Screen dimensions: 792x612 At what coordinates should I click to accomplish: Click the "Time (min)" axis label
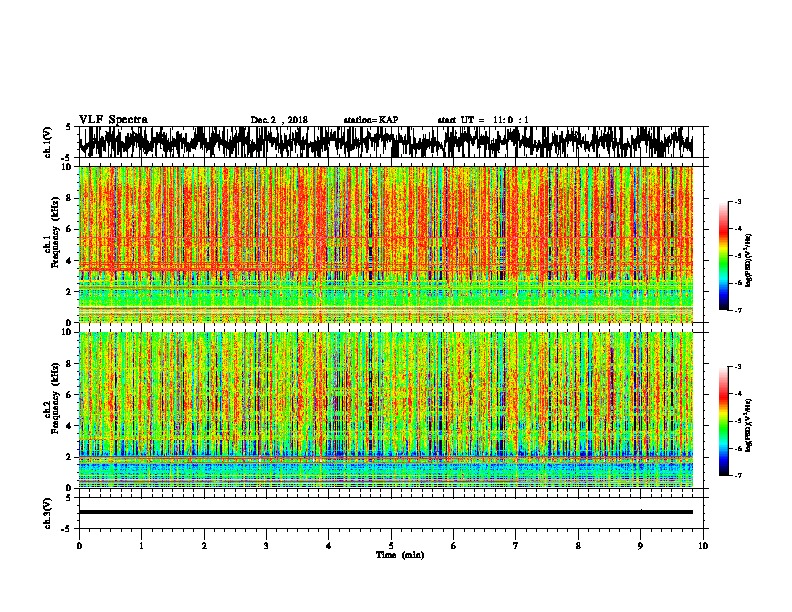pos(400,555)
